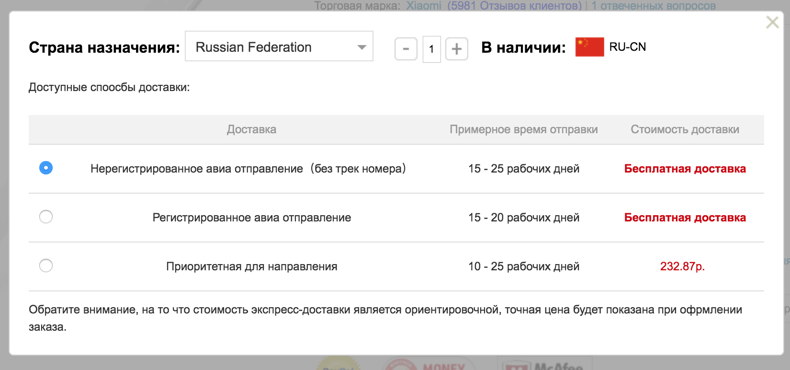Click the '15 - 20 рабочих дней' cell
Screen dimensions: 790x370
click(x=523, y=218)
